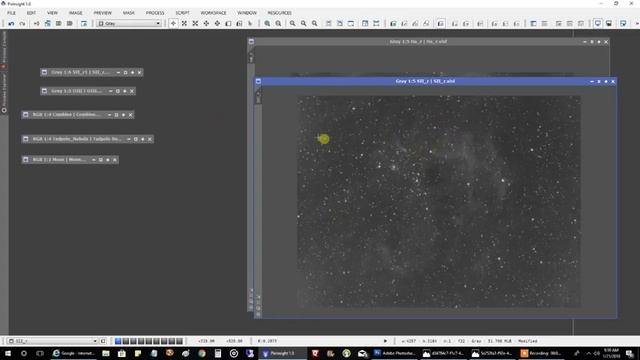Activate the Pan mode four-arrow tool

[x=206, y=24]
